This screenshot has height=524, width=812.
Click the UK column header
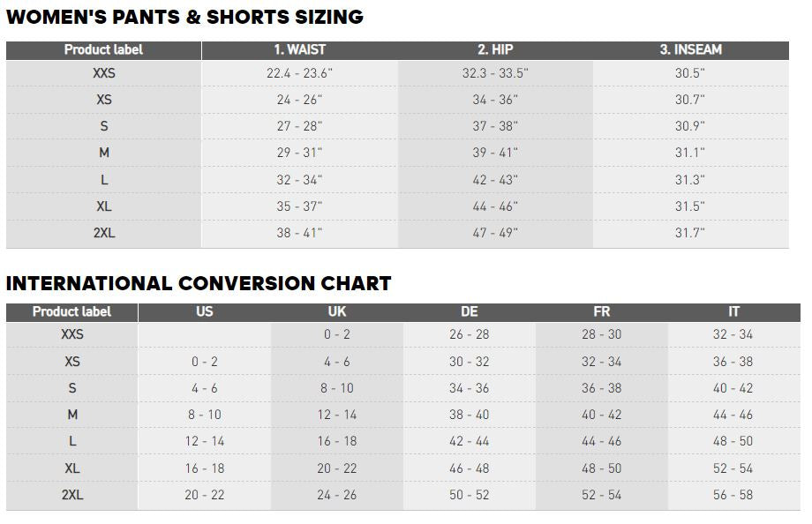coord(337,311)
